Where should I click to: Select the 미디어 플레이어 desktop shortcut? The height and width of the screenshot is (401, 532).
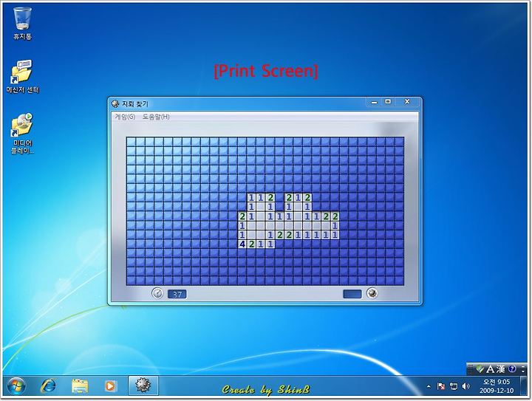(x=22, y=133)
